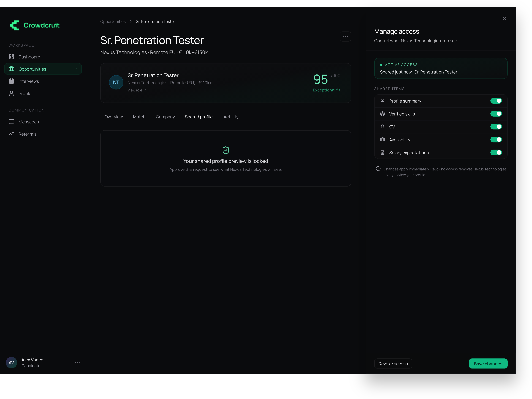
Task: Click the chevron next to View role
Action: pos(146,90)
